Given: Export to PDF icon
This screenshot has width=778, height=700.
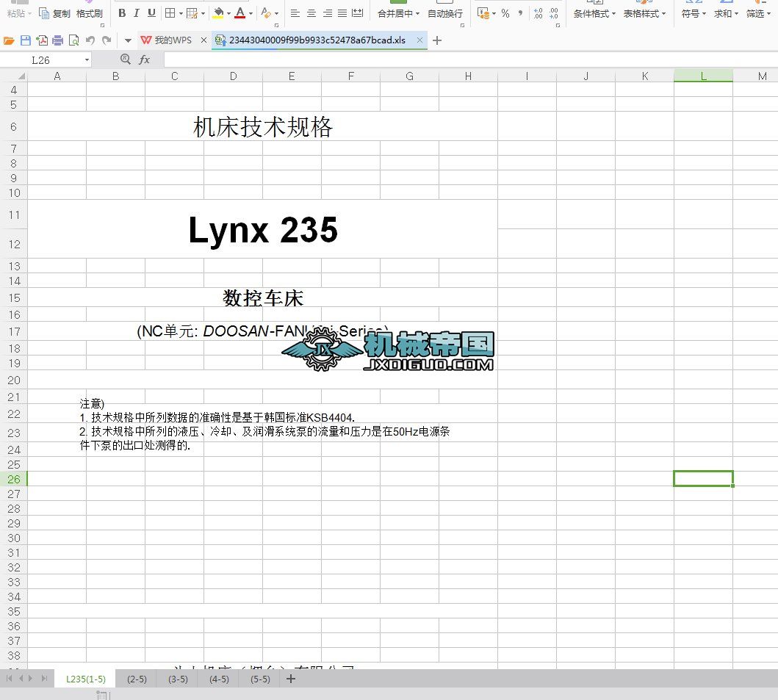Looking at the screenshot, I should point(42,40).
